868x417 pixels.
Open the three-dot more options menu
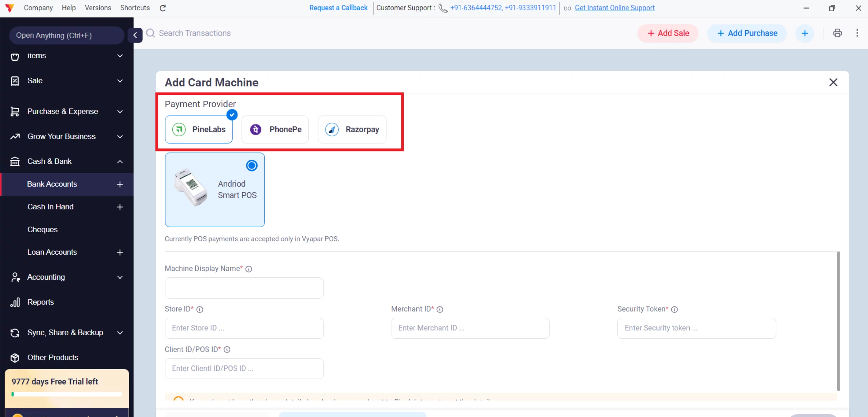(857, 33)
